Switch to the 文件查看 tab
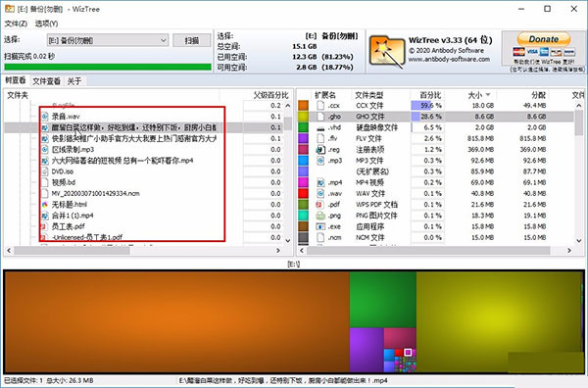This screenshot has width=588, height=388. click(x=46, y=81)
